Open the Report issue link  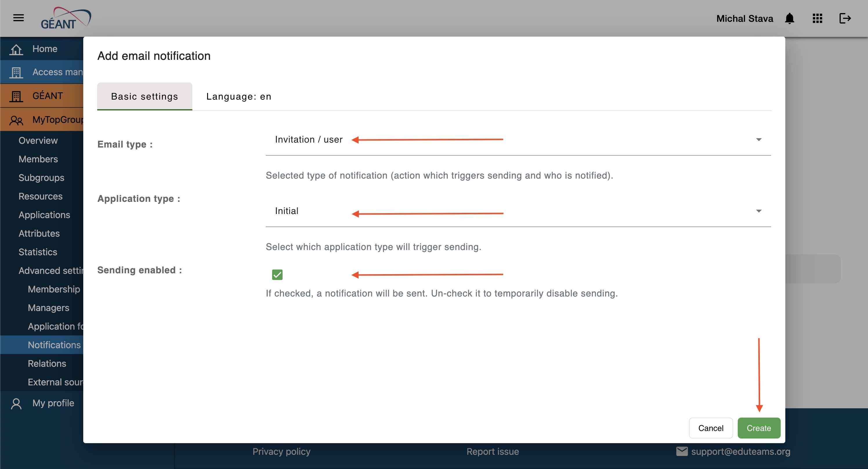point(493,452)
